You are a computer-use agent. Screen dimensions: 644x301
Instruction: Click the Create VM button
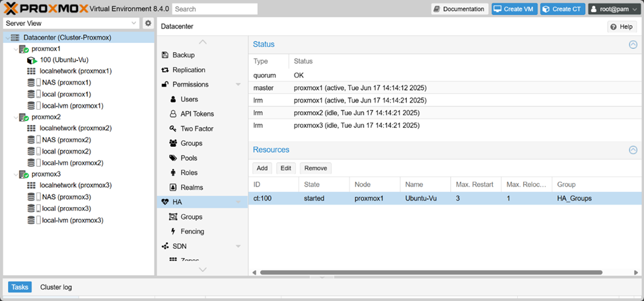(x=515, y=9)
